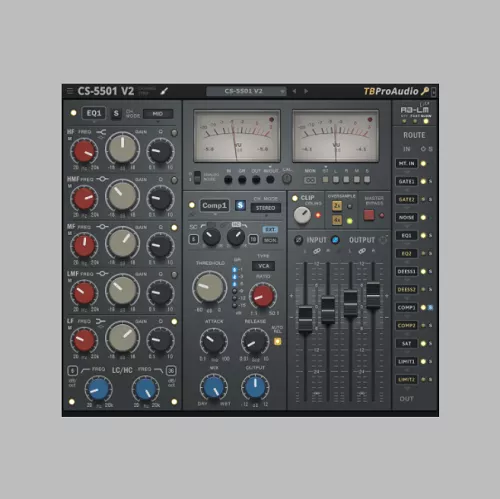Viewport: 500px width, 499px height.
Task: Select SAT in the route chain
Action: point(407,343)
